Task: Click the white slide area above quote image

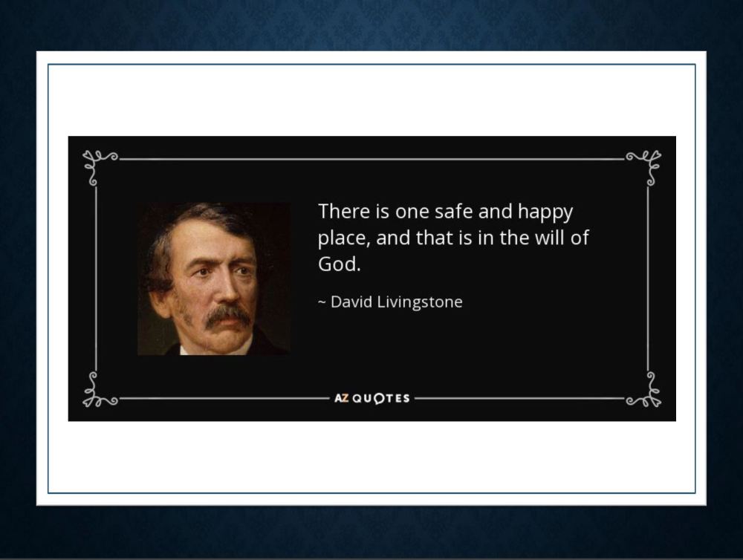Action: 371,100
